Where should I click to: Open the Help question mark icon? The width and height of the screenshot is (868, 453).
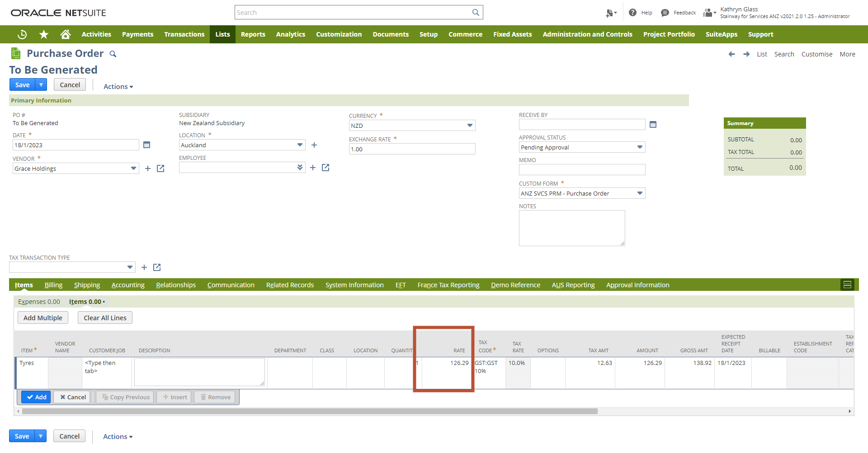pyautogui.click(x=632, y=13)
